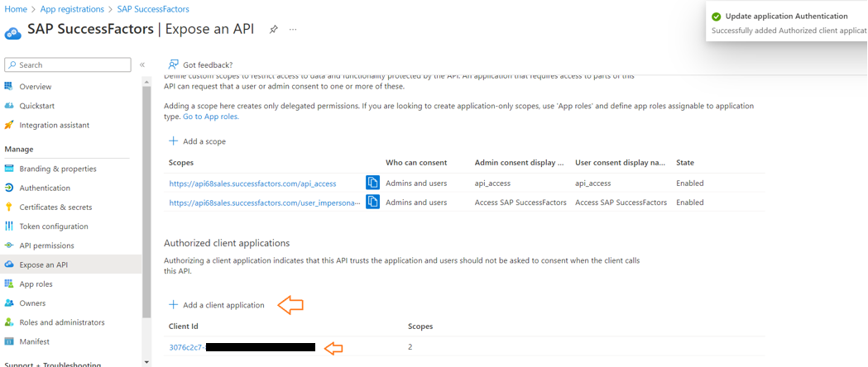This screenshot has height=367, width=868.
Task: Click Enabled state in user_impersonation row
Action: (x=690, y=203)
